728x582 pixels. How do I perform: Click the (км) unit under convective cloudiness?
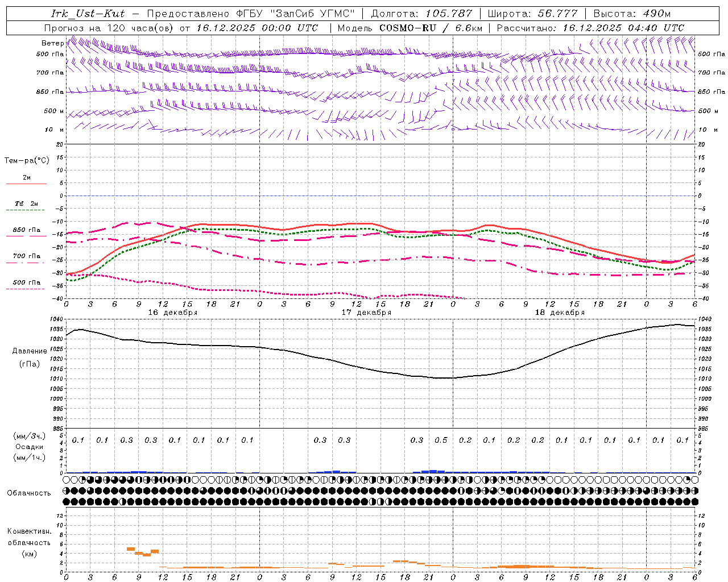click(29, 554)
